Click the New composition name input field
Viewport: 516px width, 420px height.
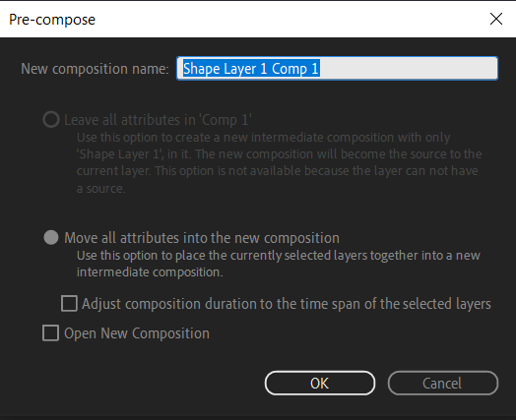point(337,68)
